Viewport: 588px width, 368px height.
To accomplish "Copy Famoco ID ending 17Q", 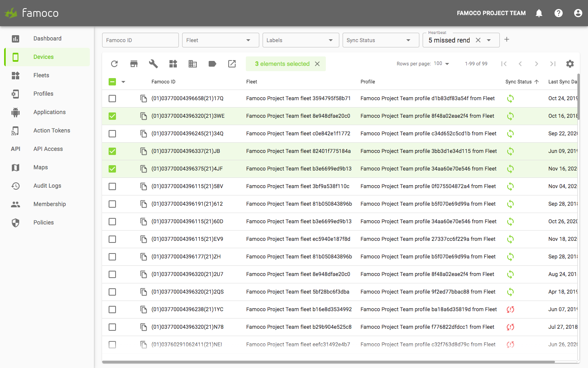I will pyautogui.click(x=143, y=99).
